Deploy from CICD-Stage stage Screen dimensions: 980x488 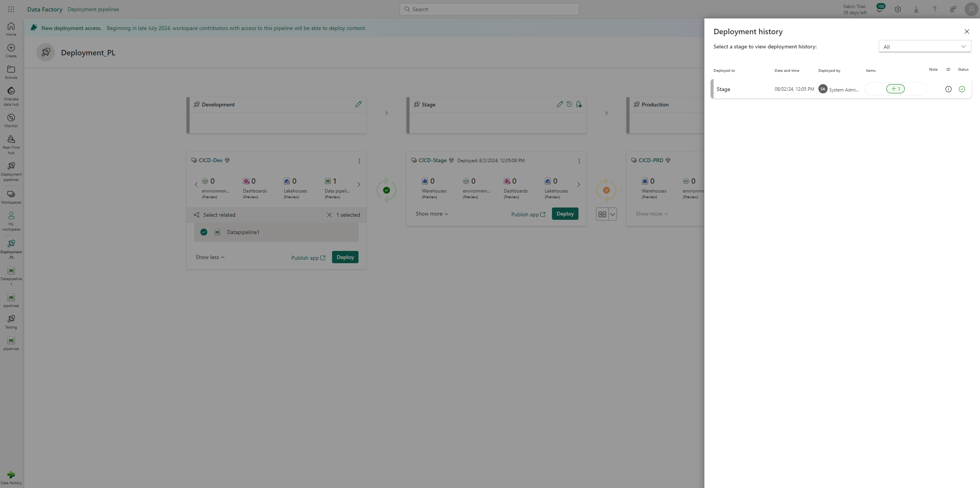coord(565,214)
